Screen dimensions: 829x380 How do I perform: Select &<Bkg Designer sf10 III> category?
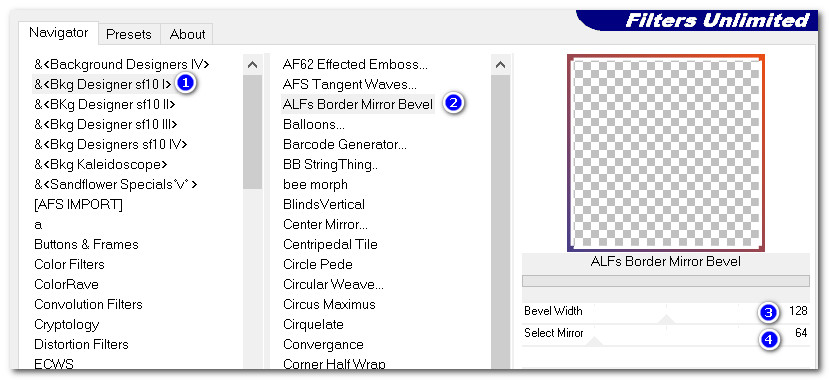coord(106,124)
